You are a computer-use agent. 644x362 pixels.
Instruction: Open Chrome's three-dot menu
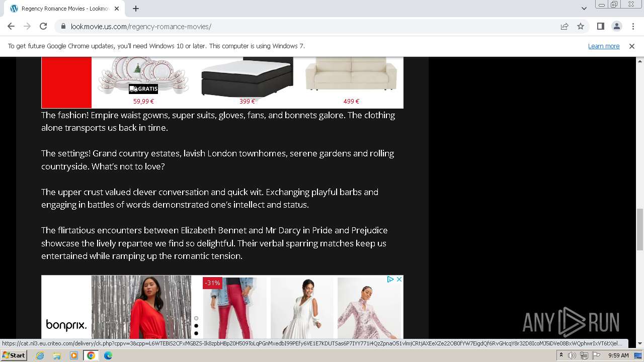(632, 26)
